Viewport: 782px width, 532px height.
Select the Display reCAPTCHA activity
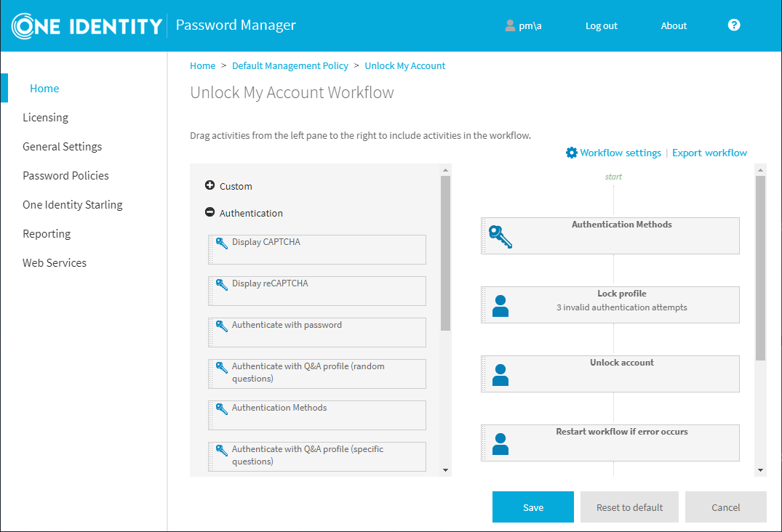(317, 291)
